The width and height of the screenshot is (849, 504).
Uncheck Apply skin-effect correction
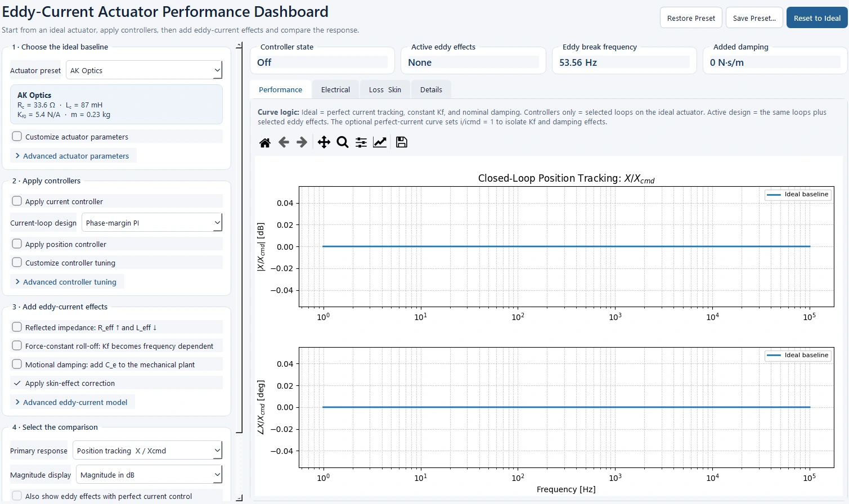point(17,382)
